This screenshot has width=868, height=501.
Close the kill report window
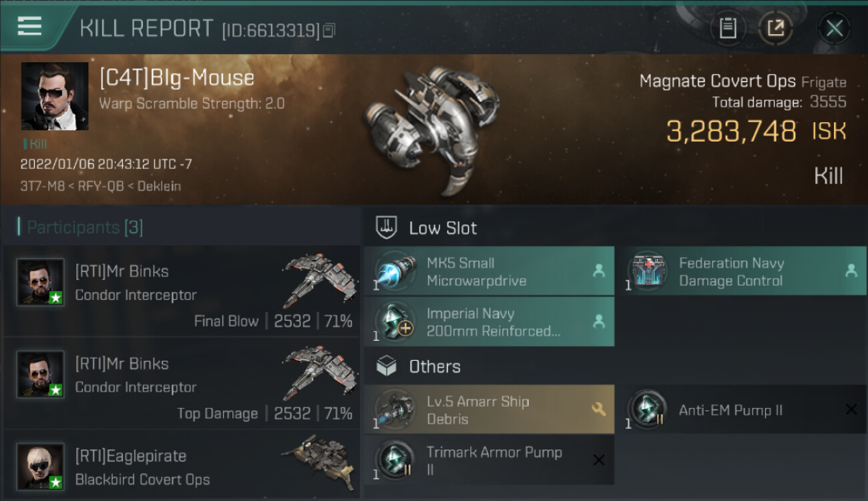pyautogui.click(x=834, y=28)
